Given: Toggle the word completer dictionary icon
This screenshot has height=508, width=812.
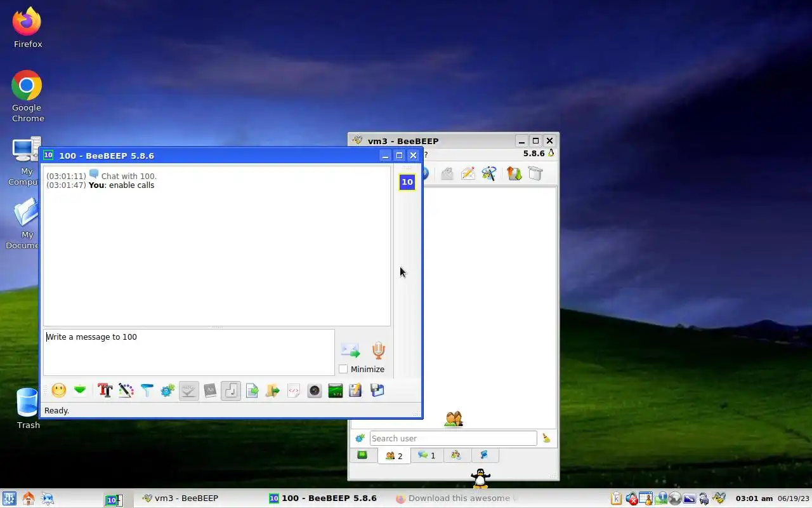Looking at the screenshot, I should [x=210, y=391].
